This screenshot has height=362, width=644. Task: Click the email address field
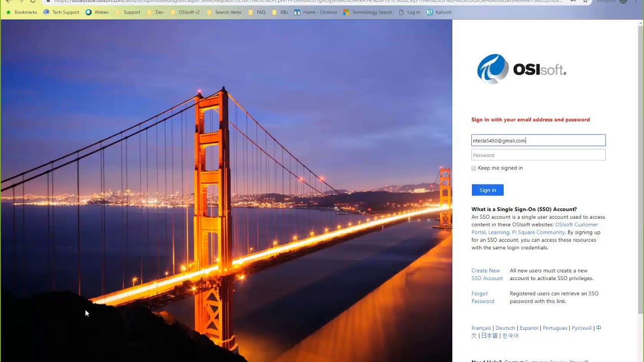(x=538, y=140)
